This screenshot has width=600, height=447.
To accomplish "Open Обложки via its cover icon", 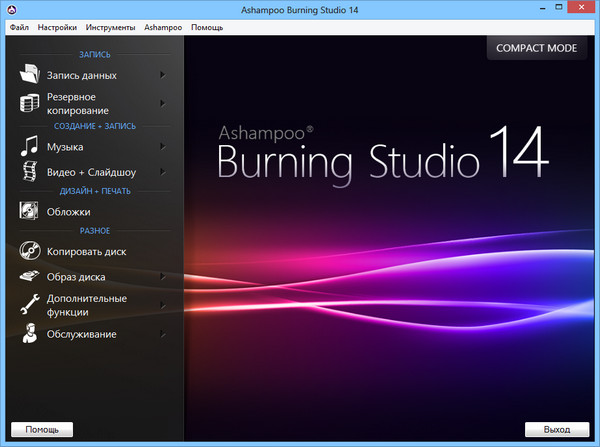I will (29, 211).
